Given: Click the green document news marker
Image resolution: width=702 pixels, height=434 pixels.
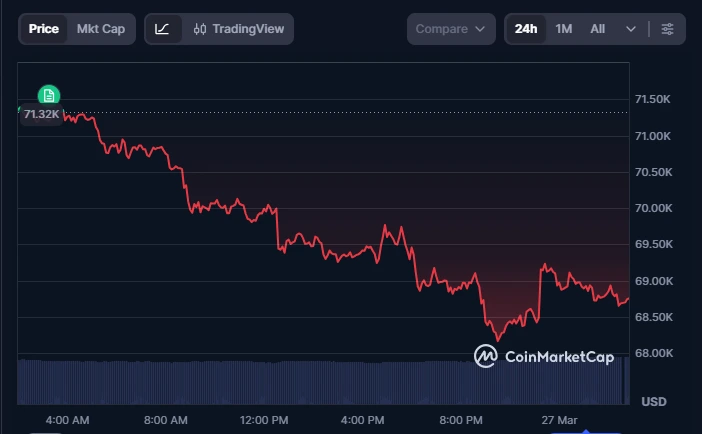Looking at the screenshot, I should (48, 95).
